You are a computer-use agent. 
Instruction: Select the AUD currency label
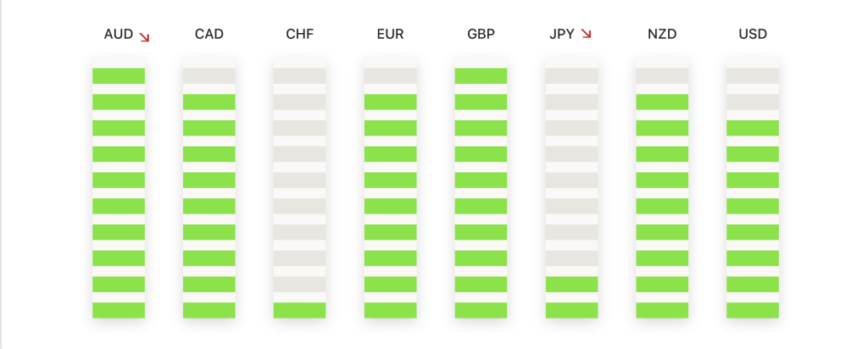(119, 34)
